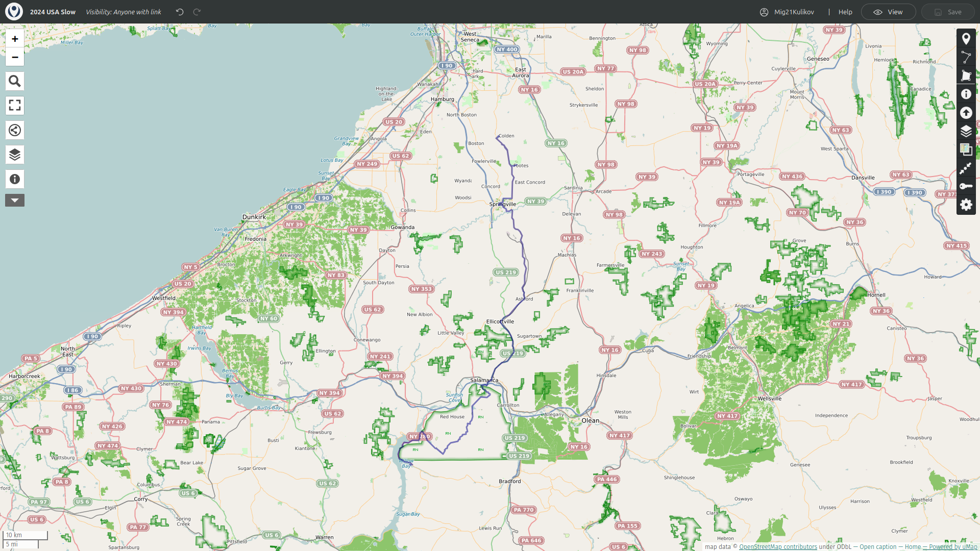Open the map search tool
Viewport: 980px width, 551px height.
click(15, 81)
